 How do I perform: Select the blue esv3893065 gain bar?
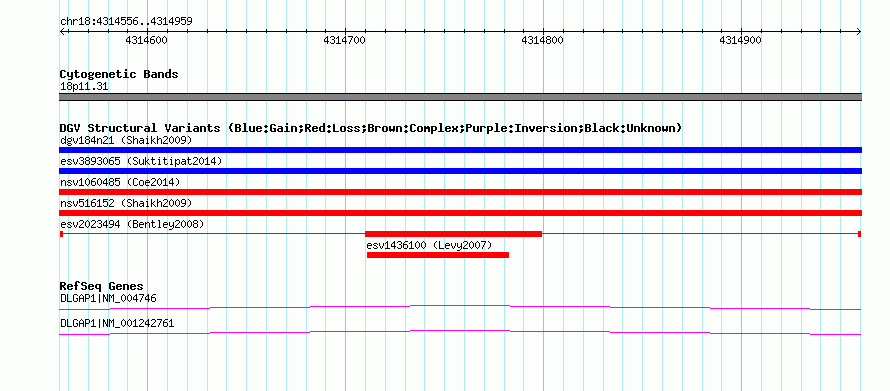click(x=460, y=171)
